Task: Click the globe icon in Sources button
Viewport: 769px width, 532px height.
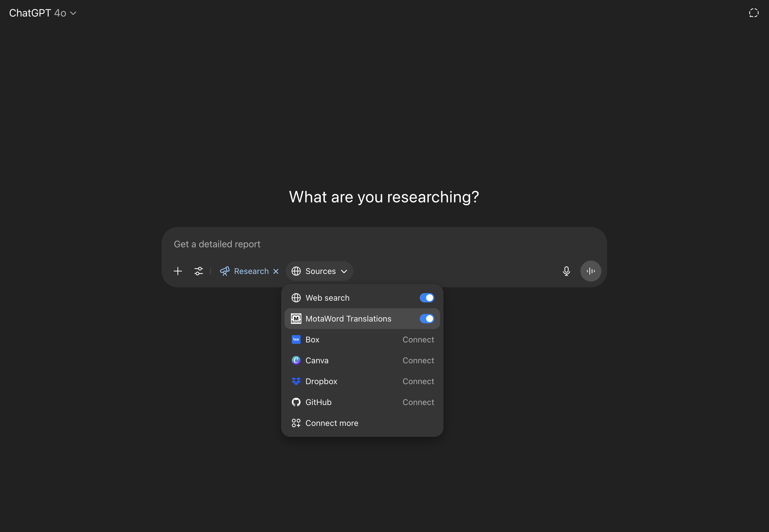Action: [x=296, y=271]
